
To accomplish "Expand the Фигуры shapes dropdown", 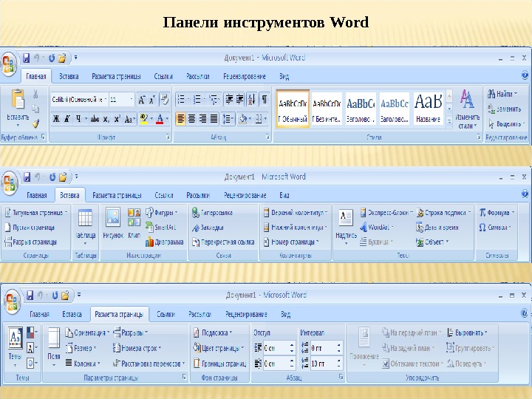I will click(162, 212).
